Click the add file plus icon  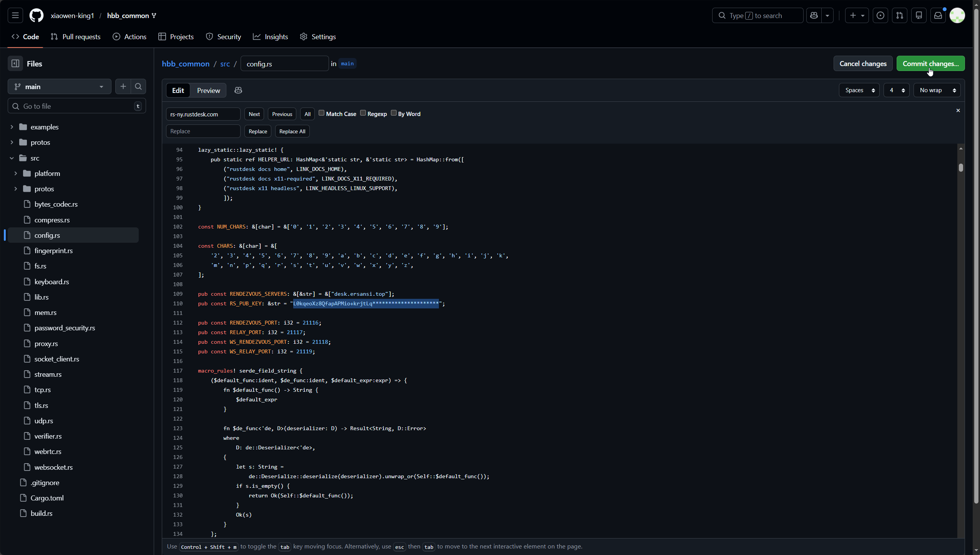(x=123, y=87)
